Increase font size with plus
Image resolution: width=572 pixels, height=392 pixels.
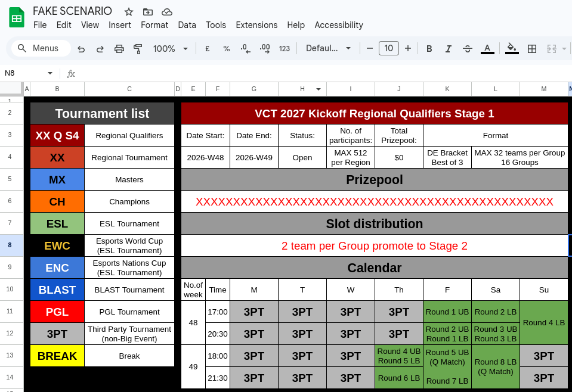point(408,48)
